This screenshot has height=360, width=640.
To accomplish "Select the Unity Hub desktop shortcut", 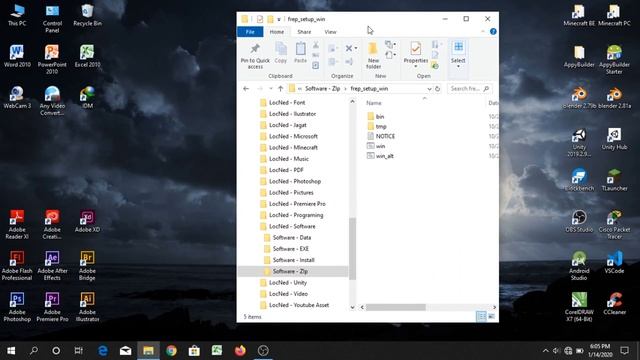I will point(614,139).
